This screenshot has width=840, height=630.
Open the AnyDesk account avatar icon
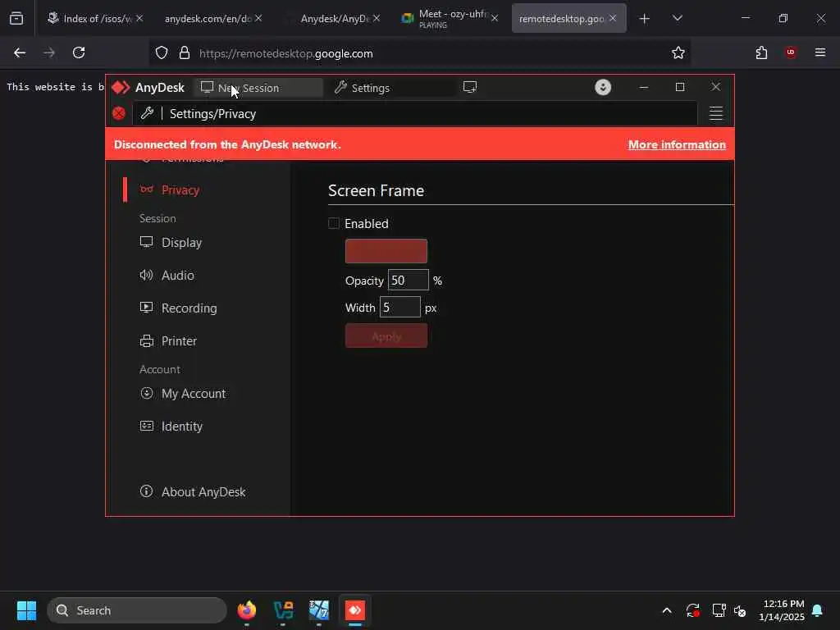click(603, 87)
